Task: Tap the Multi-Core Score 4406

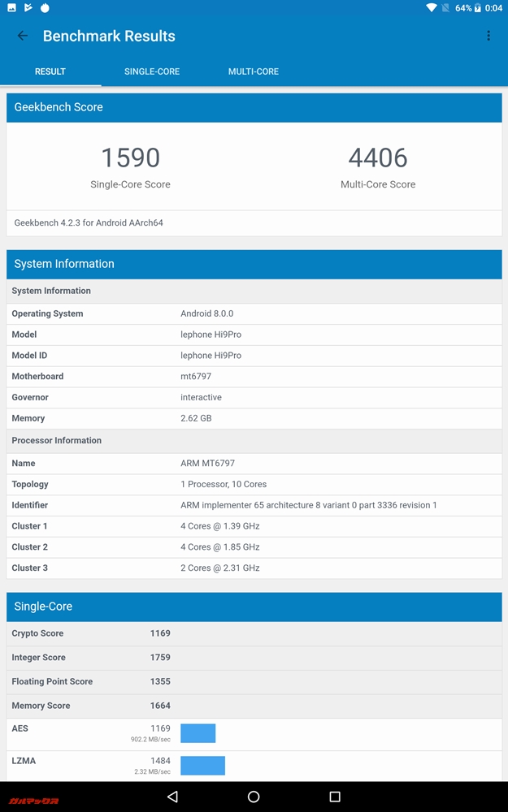Action: (378, 158)
